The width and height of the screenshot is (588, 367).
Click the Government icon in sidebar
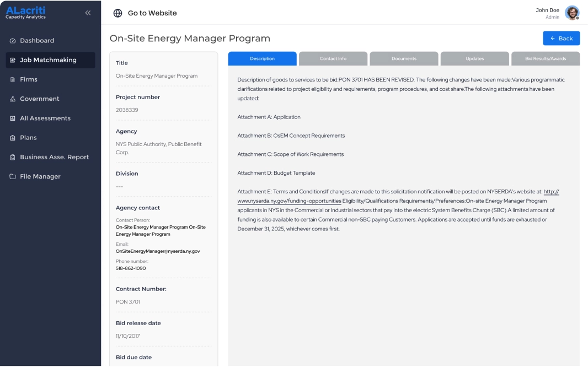(x=13, y=99)
